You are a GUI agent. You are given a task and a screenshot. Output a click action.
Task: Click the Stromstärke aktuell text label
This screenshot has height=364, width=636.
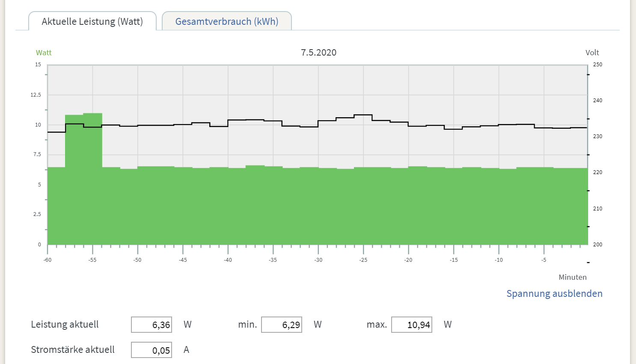73,349
